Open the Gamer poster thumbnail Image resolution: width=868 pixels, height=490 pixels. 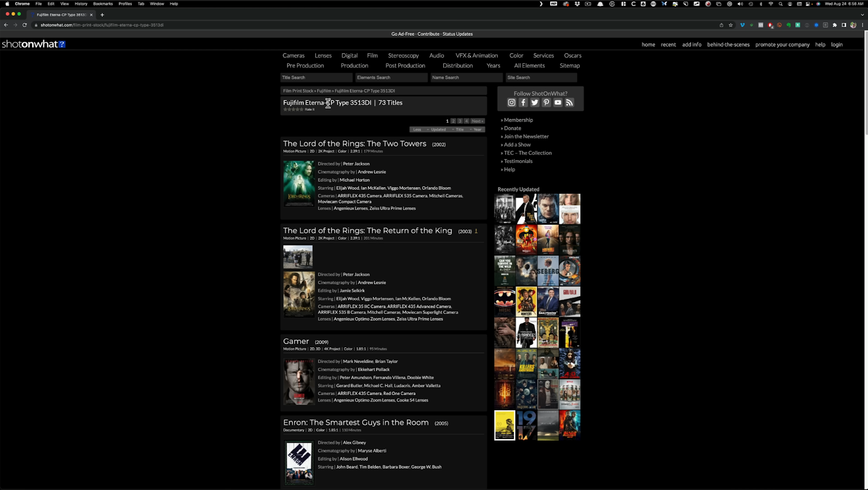click(x=298, y=381)
